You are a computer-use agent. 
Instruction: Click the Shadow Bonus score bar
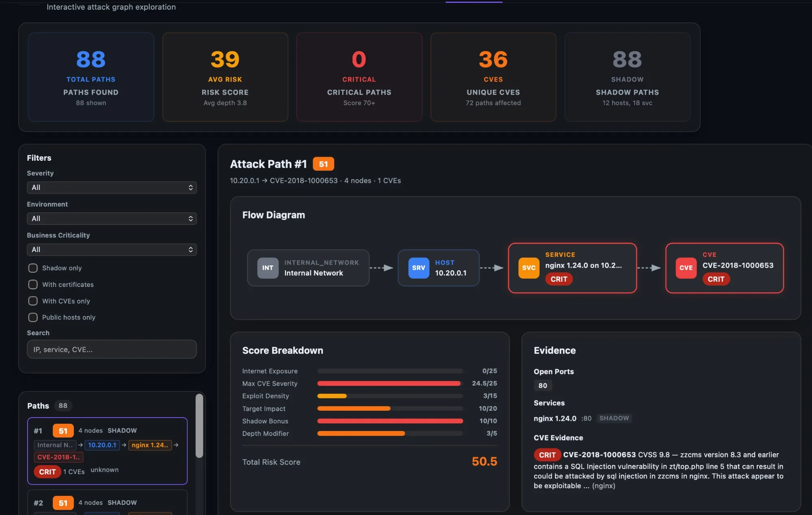click(390, 421)
